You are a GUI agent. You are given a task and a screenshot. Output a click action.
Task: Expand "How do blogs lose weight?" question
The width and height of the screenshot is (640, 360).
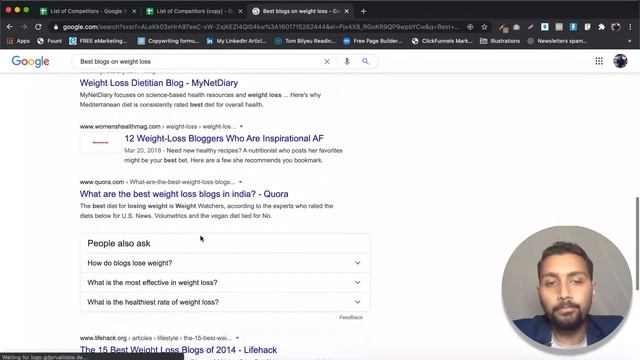pos(225,263)
